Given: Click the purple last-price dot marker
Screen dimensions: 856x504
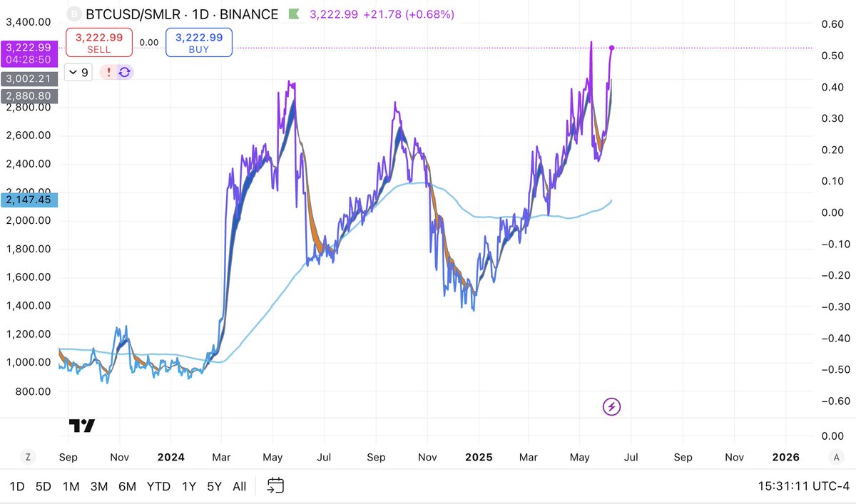Looking at the screenshot, I should pos(612,48).
